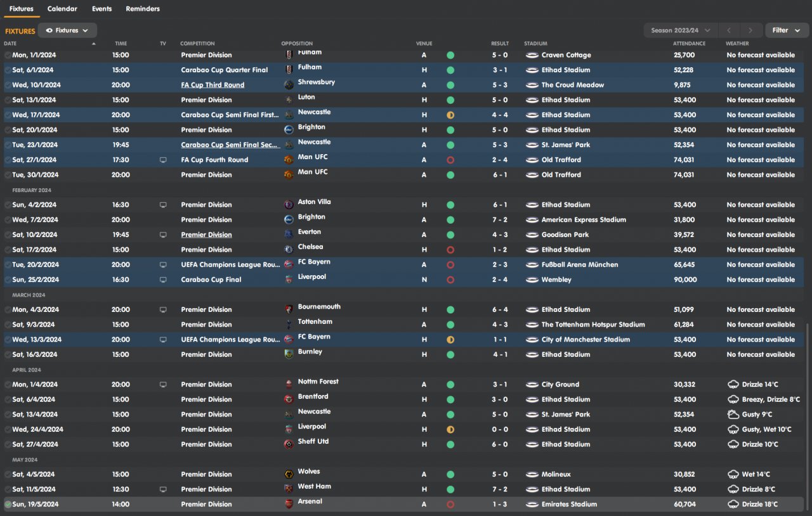Toggle the green check on the 19/5/2024 fixture
The image size is (812, 516).
[x=8, y=505]
